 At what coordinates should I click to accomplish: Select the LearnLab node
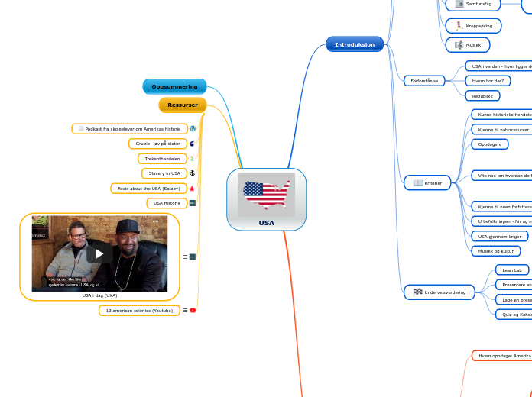coord(512,270)
